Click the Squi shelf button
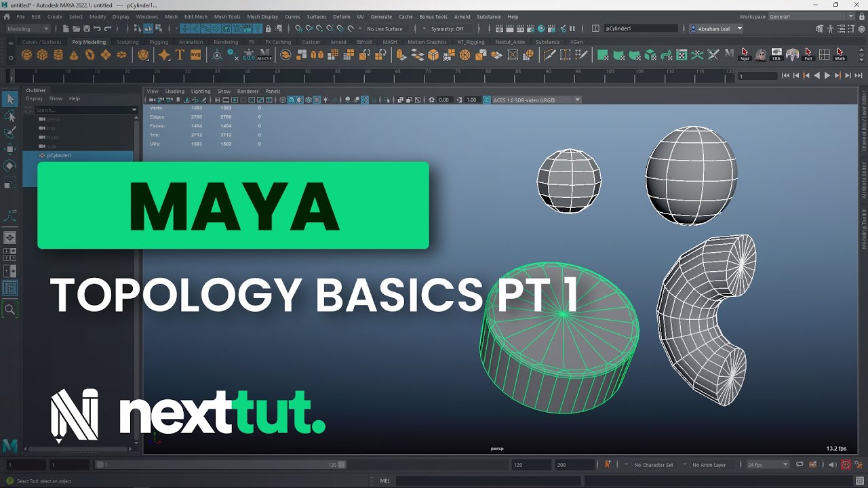Viewport: 868px width, 488px height. point(745,55)
